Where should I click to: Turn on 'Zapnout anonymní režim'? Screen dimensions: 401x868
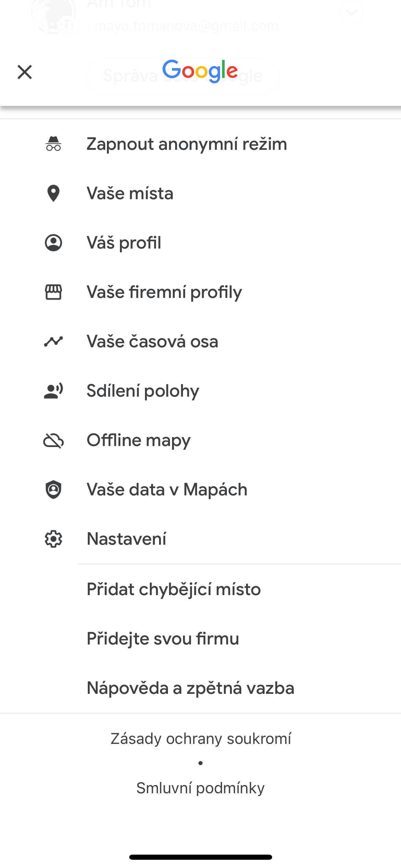(187, 144)
